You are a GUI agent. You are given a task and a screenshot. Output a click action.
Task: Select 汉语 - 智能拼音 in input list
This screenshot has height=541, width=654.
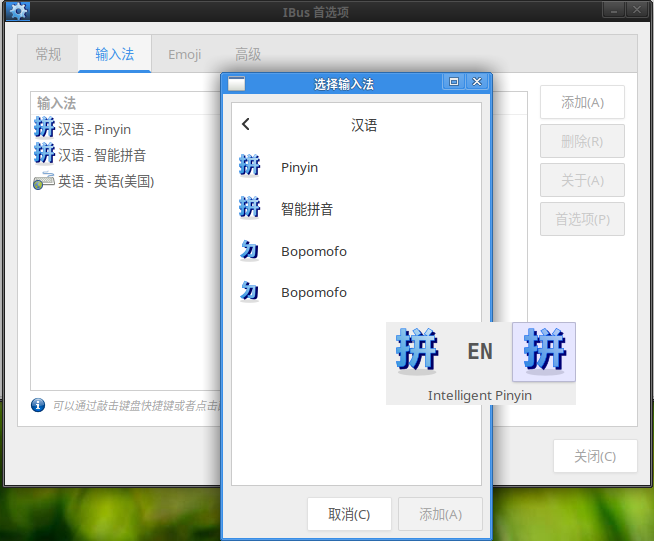coord(126,155)
